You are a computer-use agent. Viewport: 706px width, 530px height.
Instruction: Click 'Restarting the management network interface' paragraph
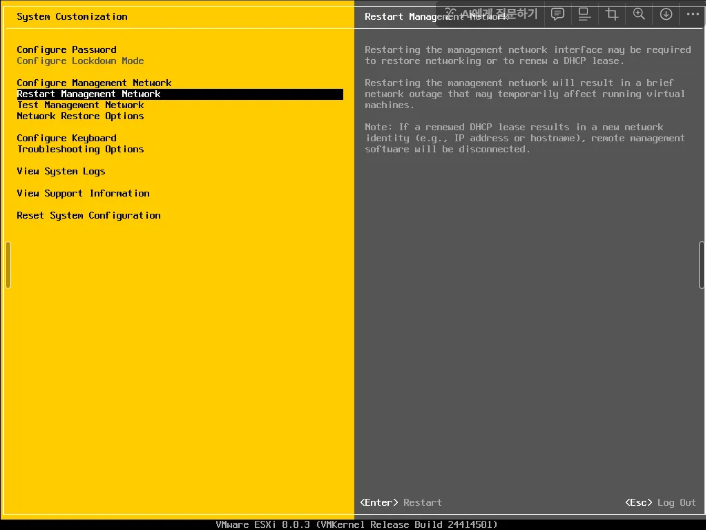528,55
